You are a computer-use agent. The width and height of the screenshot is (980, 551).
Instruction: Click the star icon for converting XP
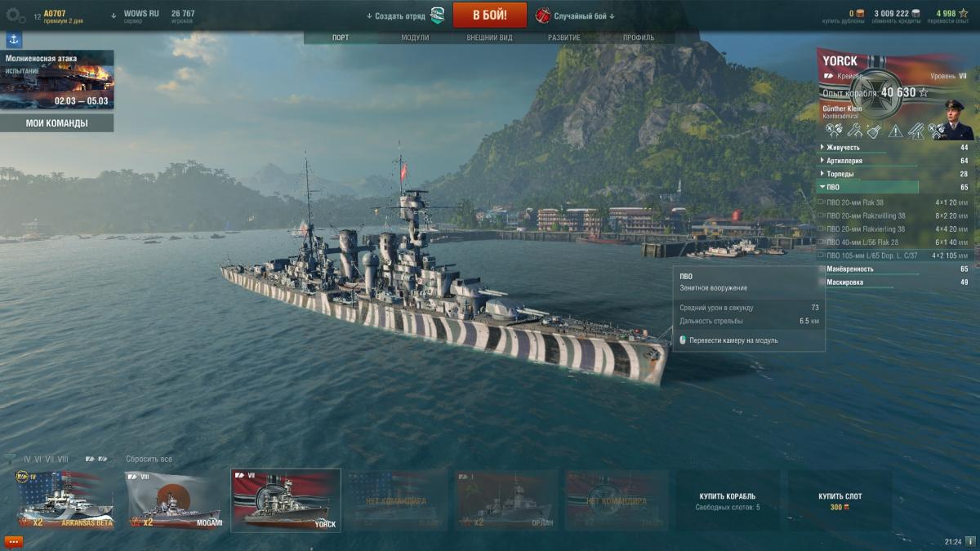tap(963, 13)
